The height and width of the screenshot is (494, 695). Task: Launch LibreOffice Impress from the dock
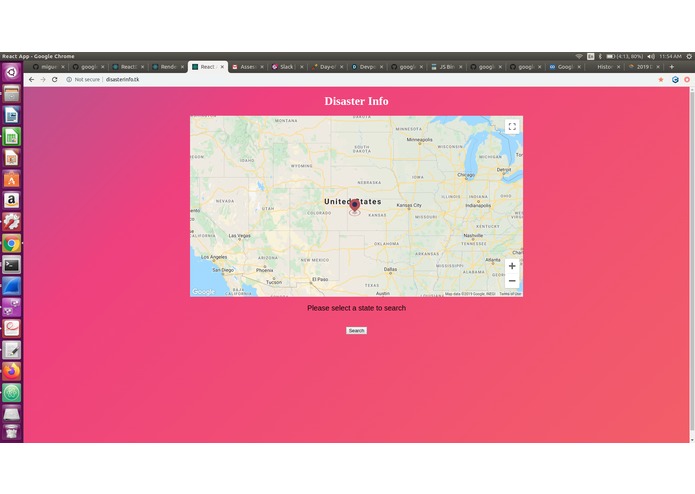tap(12, 158)
